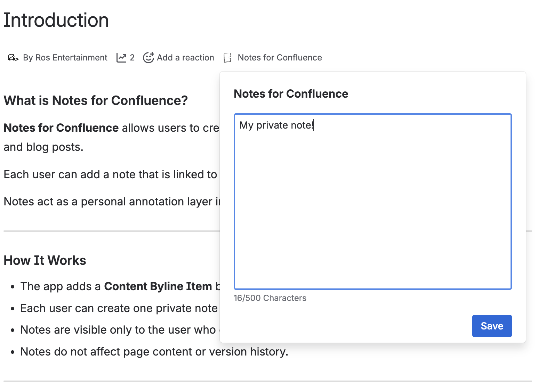546x392 pixels.
Task: Click the bold Content Byline Item text
Action: 158,286
